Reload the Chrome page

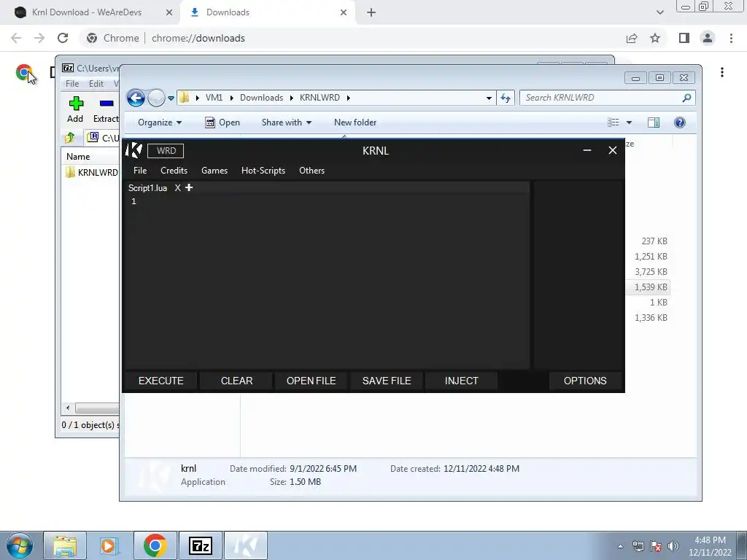pos(63,38)
